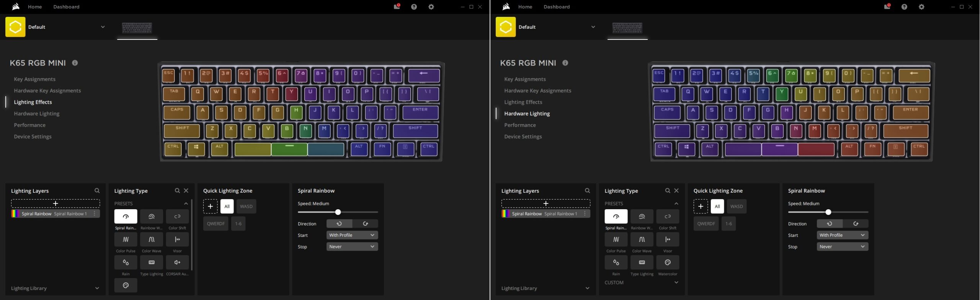980x300 pixels.
Task: Open Spiral Rainbow layer options in left window
Action: pyautogui.click(x=95, y=214)
